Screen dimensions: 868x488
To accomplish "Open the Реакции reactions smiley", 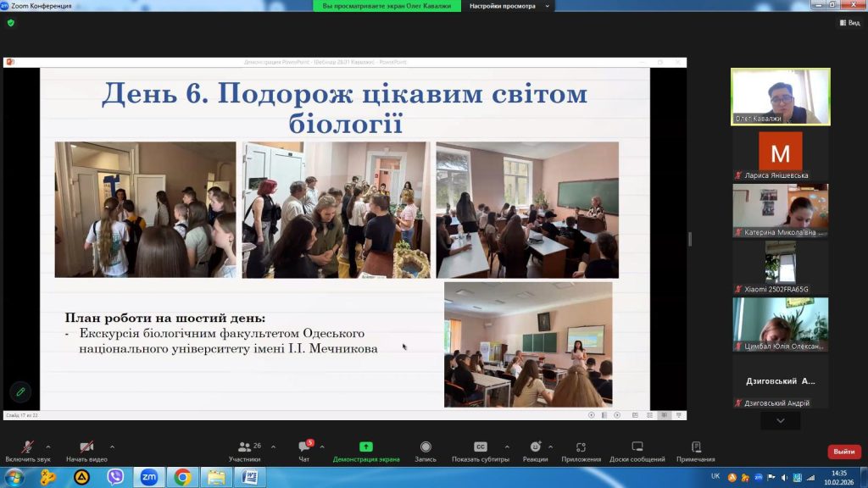I will [x=535, y=448].
